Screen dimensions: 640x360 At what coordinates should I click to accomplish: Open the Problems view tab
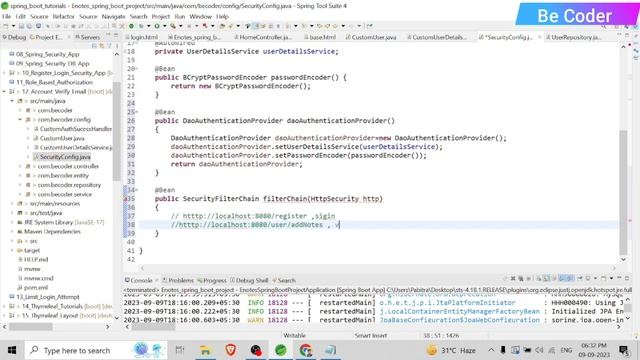click(x=178, y=280)
